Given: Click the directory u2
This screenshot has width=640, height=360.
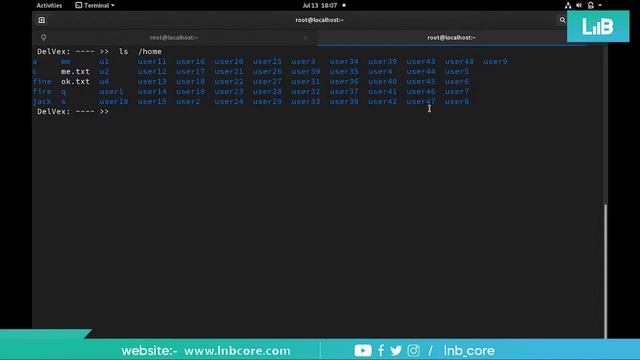Looking at the screenshot, I should pyautogui.click(x=104, y=71).
